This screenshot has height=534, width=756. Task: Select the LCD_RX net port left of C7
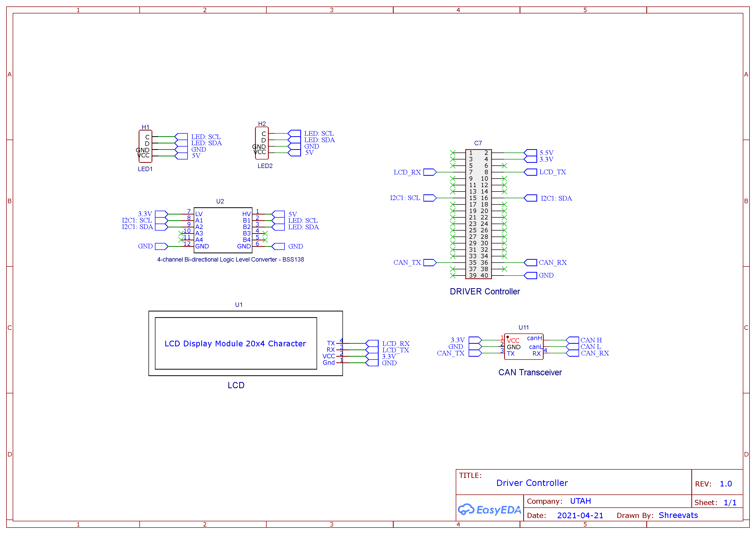(x=430, y=172)
